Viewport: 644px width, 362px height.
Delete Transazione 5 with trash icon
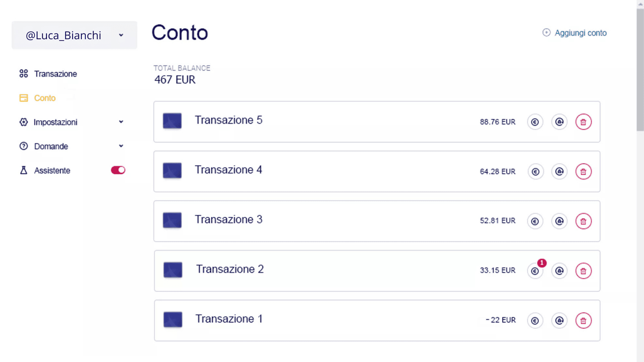[x=583, y=122]
